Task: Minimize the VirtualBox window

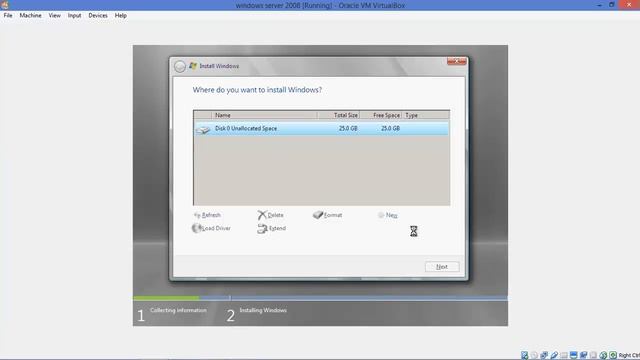Action: click(x=599, y=5)
